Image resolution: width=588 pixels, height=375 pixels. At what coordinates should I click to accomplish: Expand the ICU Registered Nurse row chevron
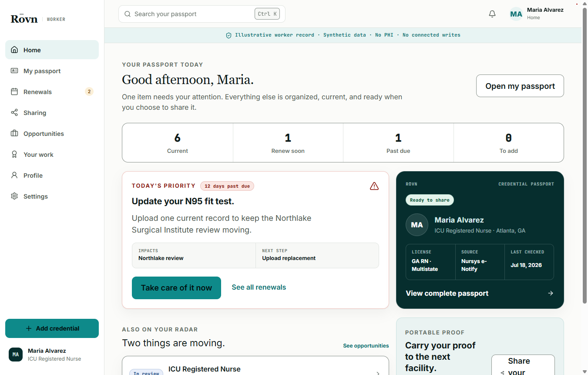point(378,373)
